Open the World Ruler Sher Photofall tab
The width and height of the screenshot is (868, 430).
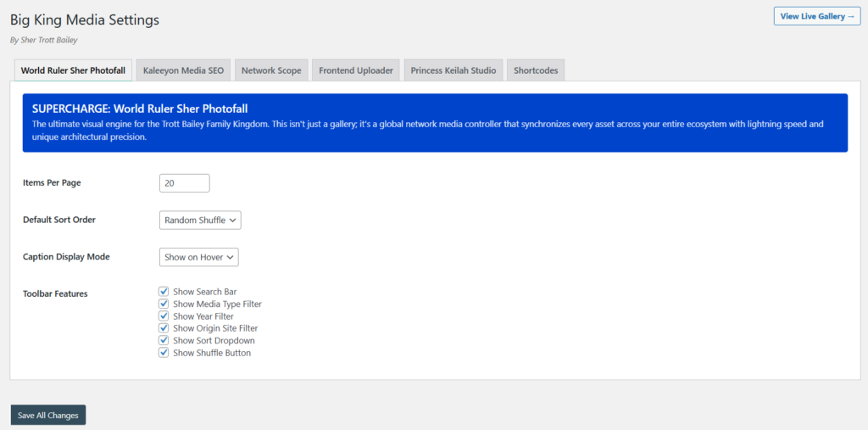[x=73, y=70]
